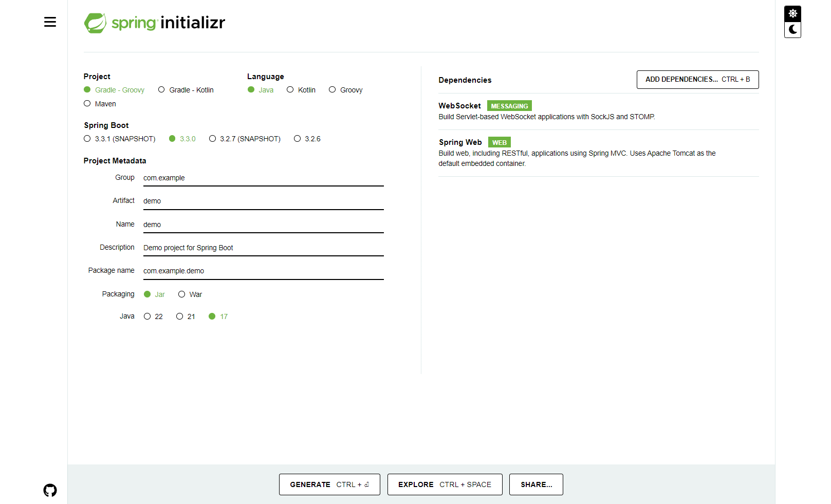Select Spring Boot 3.2.6
Viewport: 831px width, 504px height.
point(307,139)
